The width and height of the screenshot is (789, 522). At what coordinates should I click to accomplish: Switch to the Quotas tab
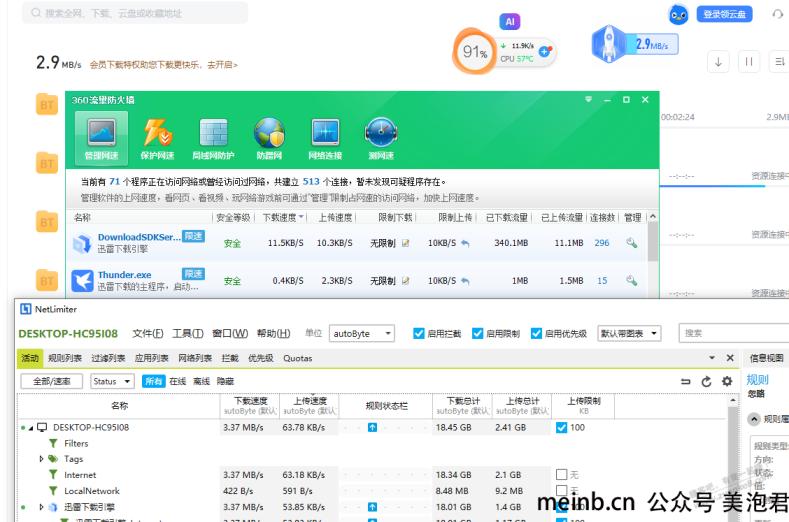[x=297, y=358]
